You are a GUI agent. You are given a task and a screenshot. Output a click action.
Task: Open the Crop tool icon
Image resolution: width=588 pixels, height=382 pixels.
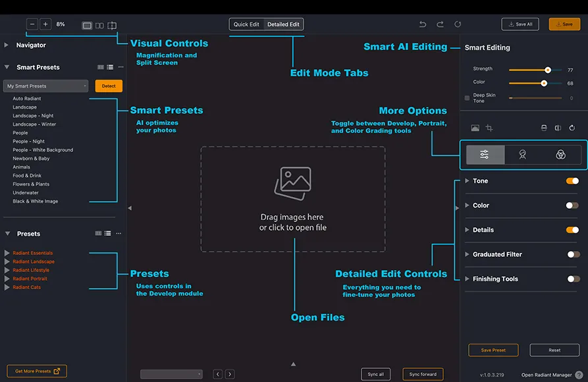pos(489,128)
